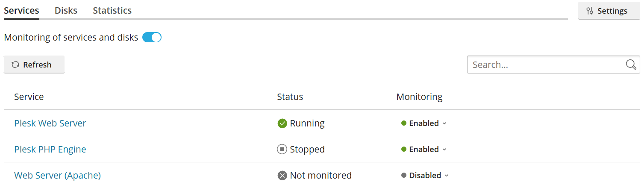Click the Not monitored X icon
Viewport: 644px width, 185px height.
pos(282,176)
